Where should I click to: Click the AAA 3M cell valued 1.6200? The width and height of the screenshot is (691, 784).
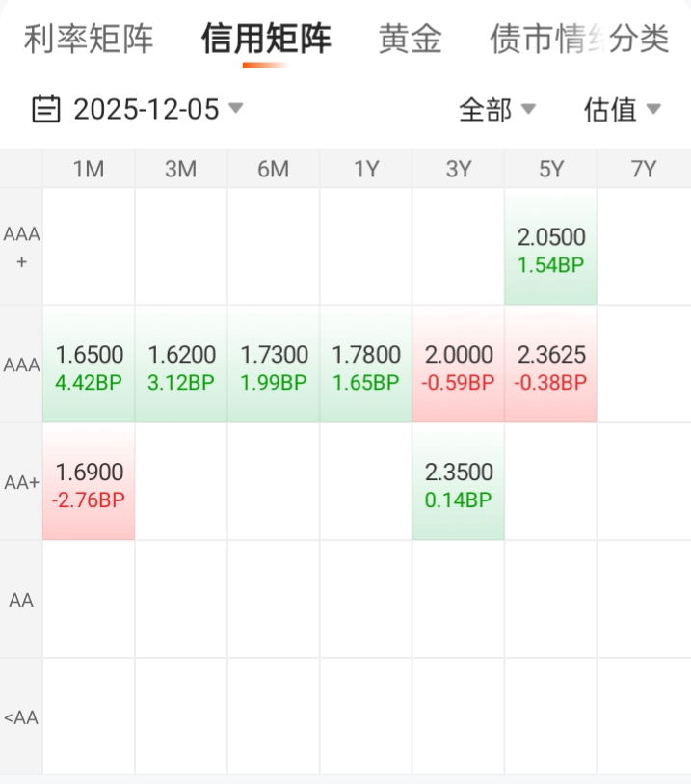pos(181,365)
